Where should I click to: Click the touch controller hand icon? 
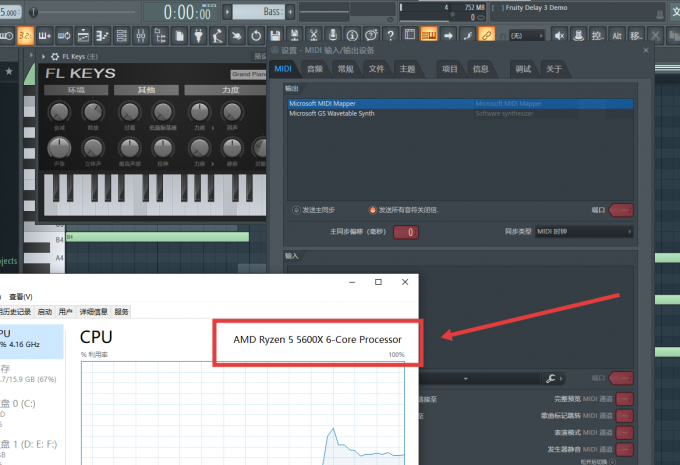tap(237, 36)
